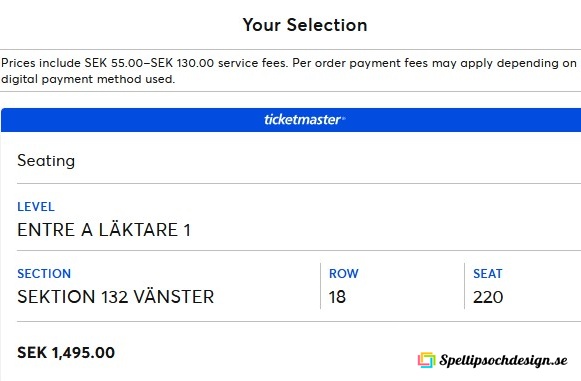Click the SEK 1,495.00 ticket price
The height and width of the screenshot is (381, 581).
click(66, 352)
